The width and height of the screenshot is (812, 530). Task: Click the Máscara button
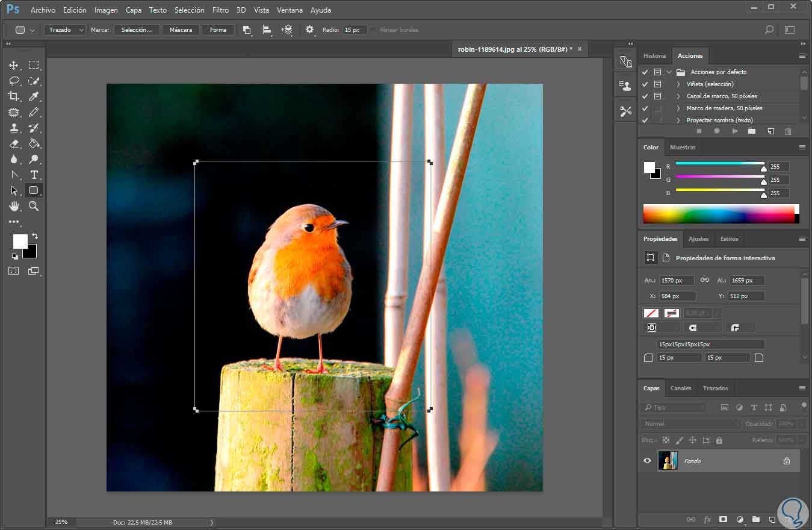tap(181, 30)
